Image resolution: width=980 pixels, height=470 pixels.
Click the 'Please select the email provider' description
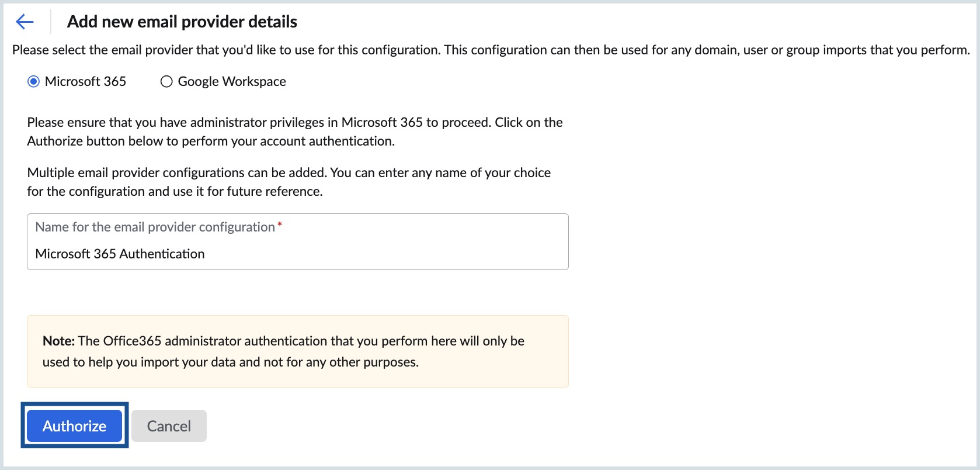[x=491, y=50]
